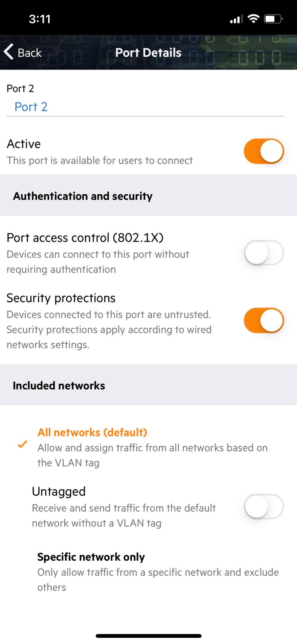Enable the Untagged traffic toggle
This screenshot has height=644, width=297.
click(x=264, y=507)
